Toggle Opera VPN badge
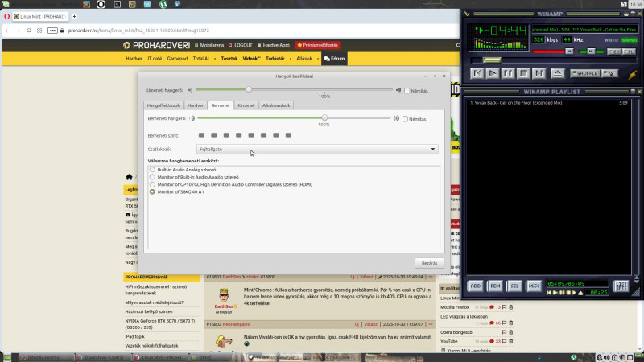The height and width of the screenshot is (362, 644). click(x=52, y=31)
